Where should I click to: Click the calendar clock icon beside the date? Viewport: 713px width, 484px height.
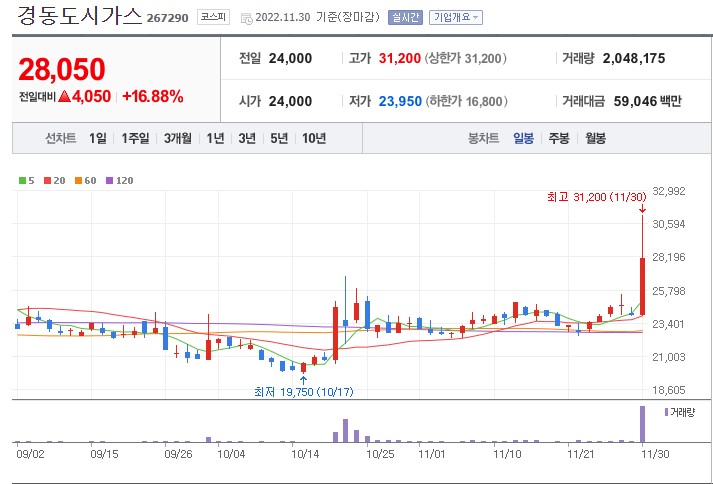246,19
